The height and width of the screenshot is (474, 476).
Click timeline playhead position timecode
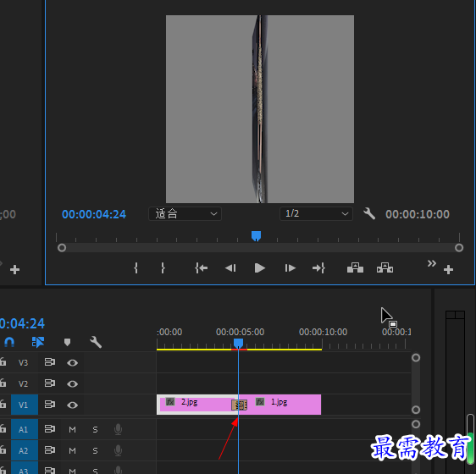pos(23,323)
